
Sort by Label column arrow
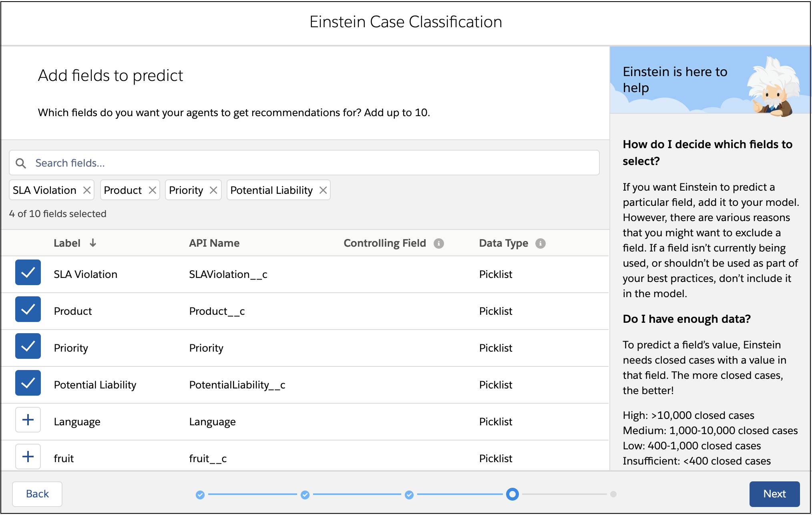tap(93, 243)
